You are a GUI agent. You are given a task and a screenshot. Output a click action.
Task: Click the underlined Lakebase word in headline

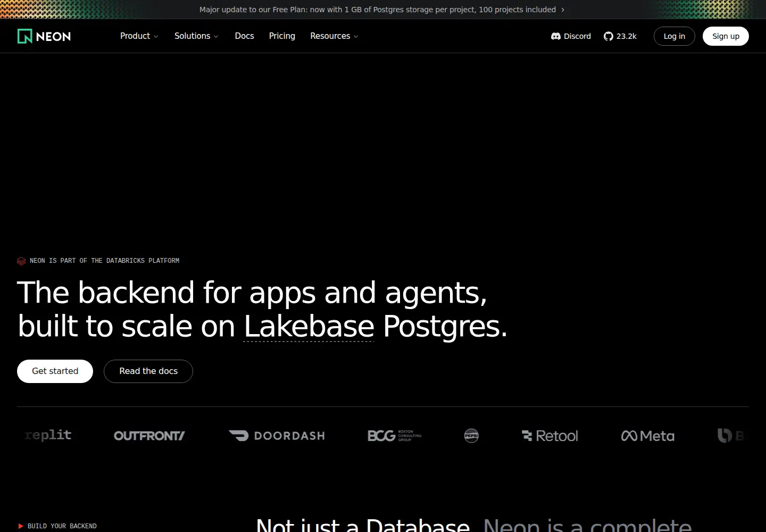[309, 326]
